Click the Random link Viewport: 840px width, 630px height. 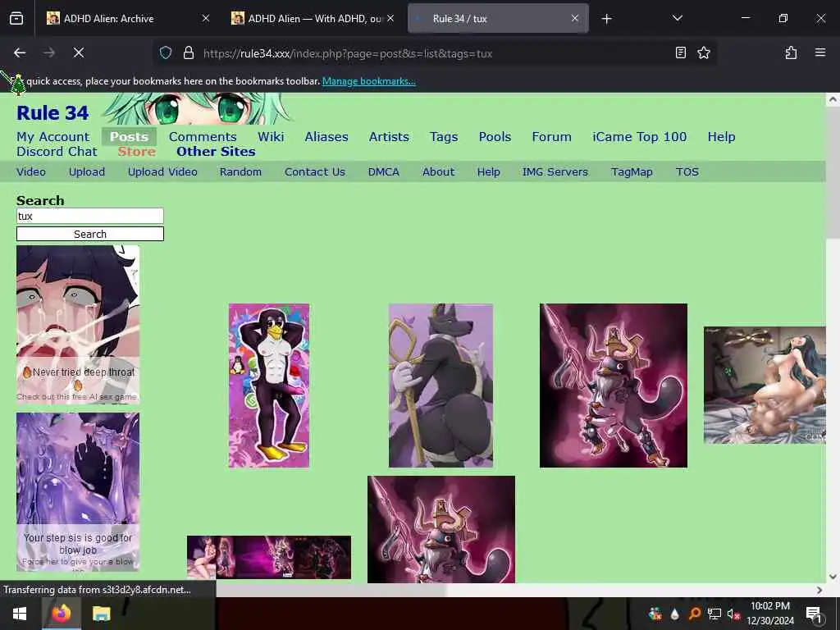[x=240, y=172]
